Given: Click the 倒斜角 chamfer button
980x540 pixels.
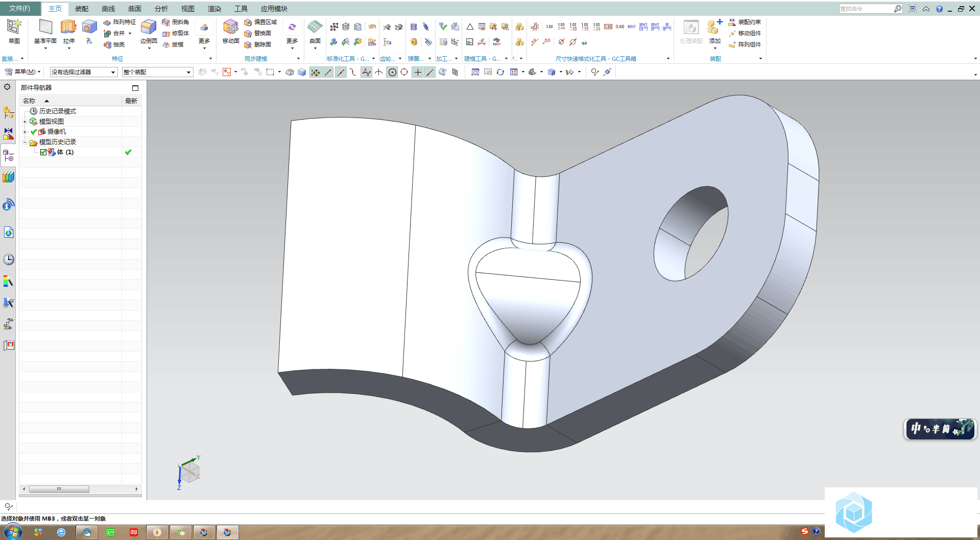Looking at the screenshot, I should pos(176,22).
